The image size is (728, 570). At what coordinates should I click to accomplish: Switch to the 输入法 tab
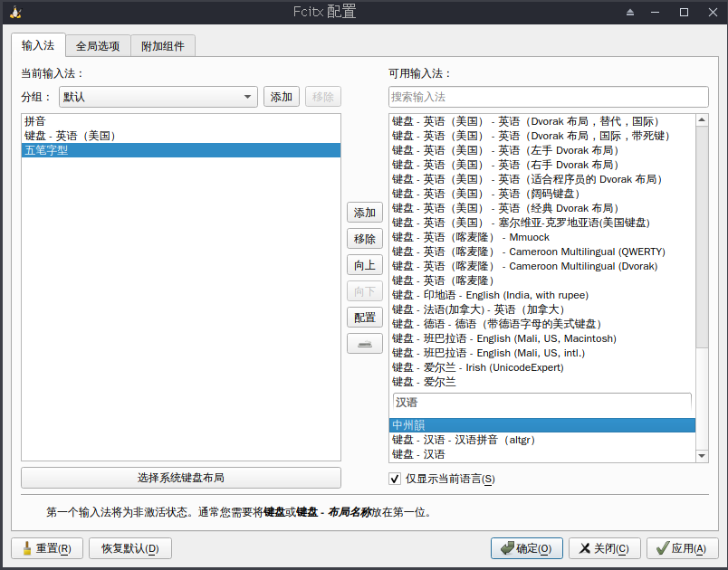click(38, 45)
